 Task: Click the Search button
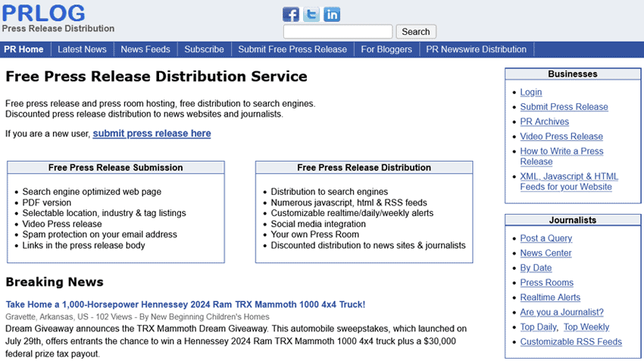coord(416,32)
